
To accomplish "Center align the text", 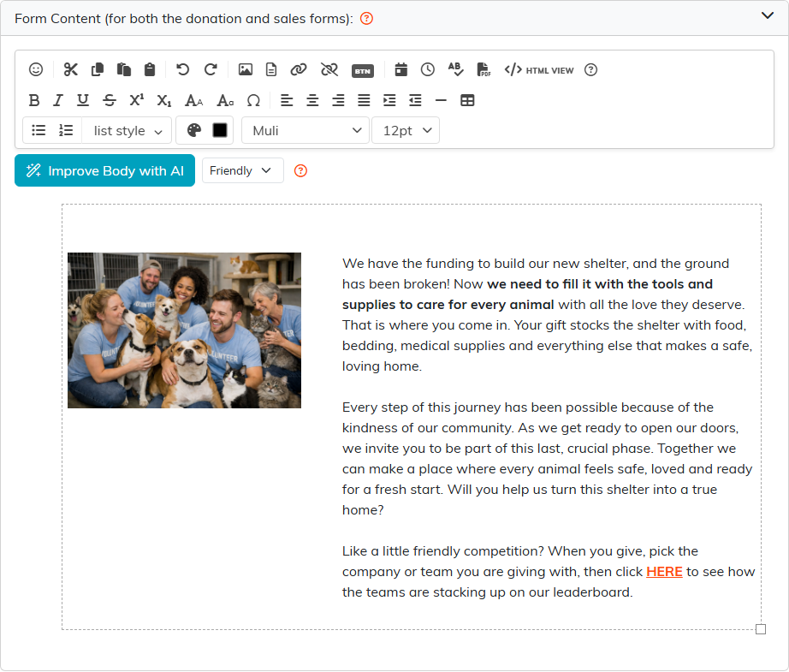I will [x=312, y=101].
